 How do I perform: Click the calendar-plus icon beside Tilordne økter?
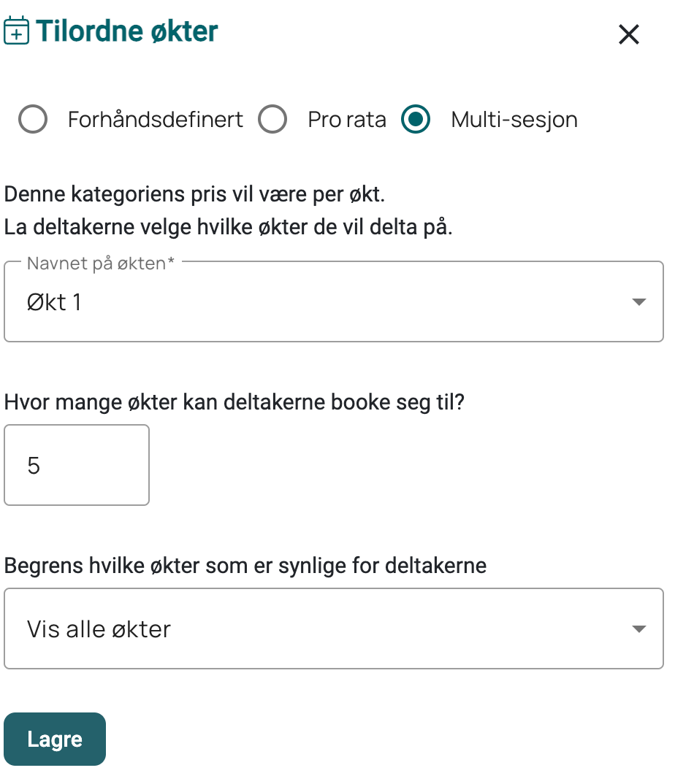(x=17, y=31)
